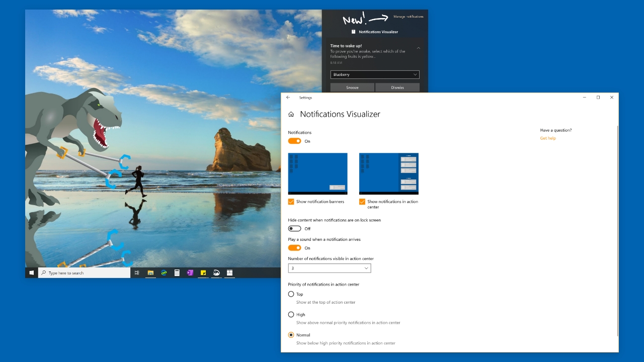The height and width of the screenshot is (362, 644).
Task: Launch File Explorer from the taskbar
Action: 150,273
